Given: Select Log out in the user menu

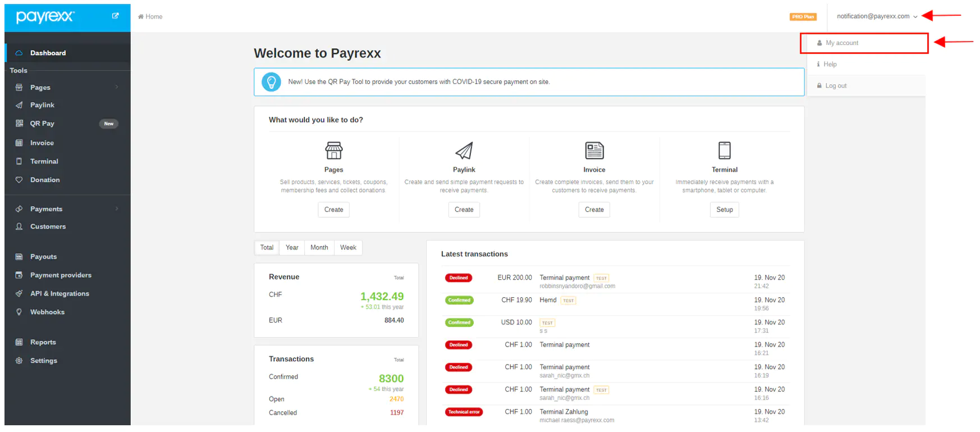Looking at the screenshot, I should coord(835,86).
